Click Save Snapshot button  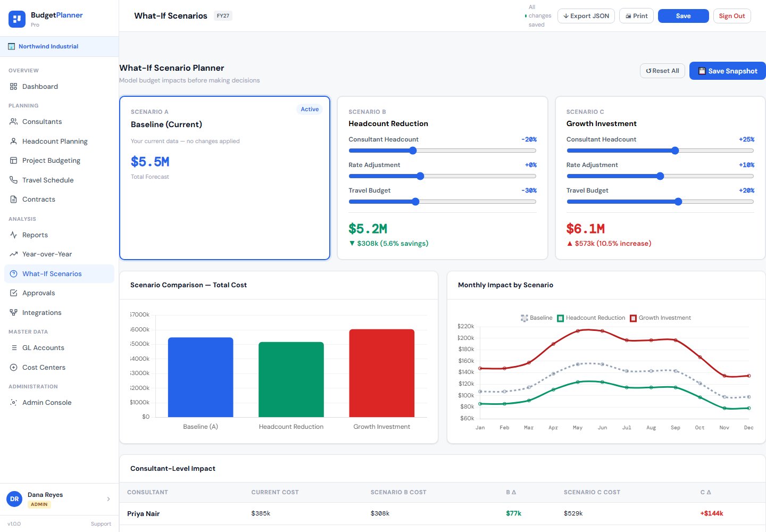(728, 71)
